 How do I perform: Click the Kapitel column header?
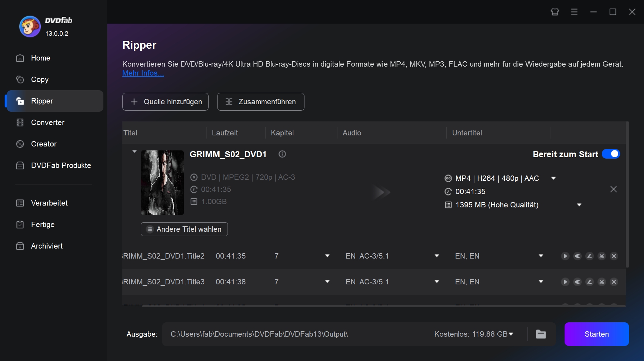pos(282,133)
